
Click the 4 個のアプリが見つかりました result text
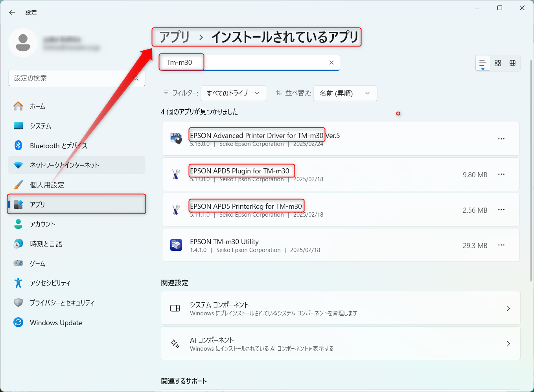(199, 112)
